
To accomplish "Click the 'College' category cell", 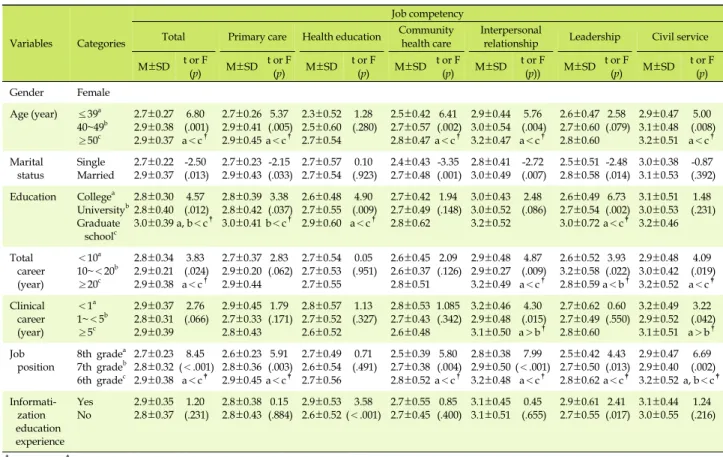I will (x=96, y=197).
